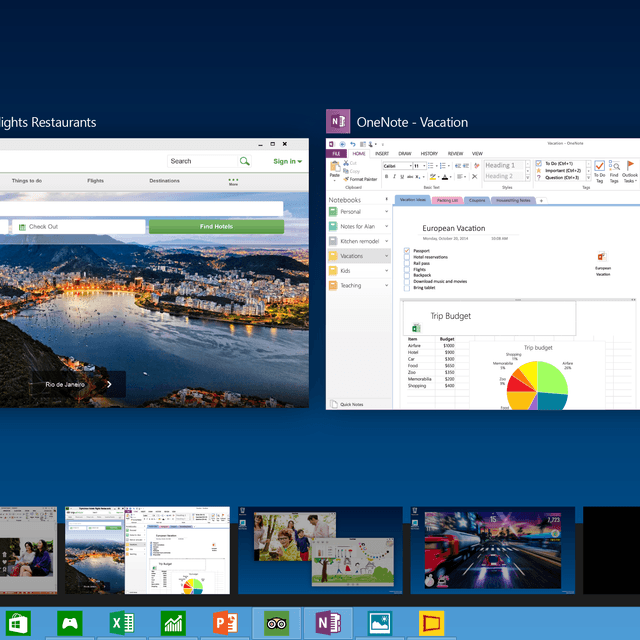
Task: Open the yellow Fresh Paint taskbar app
Action: point(431,623)
